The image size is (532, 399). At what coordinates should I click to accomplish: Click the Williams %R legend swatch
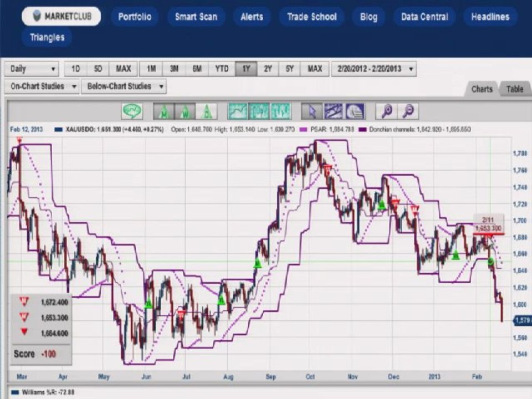click(14, 392)
